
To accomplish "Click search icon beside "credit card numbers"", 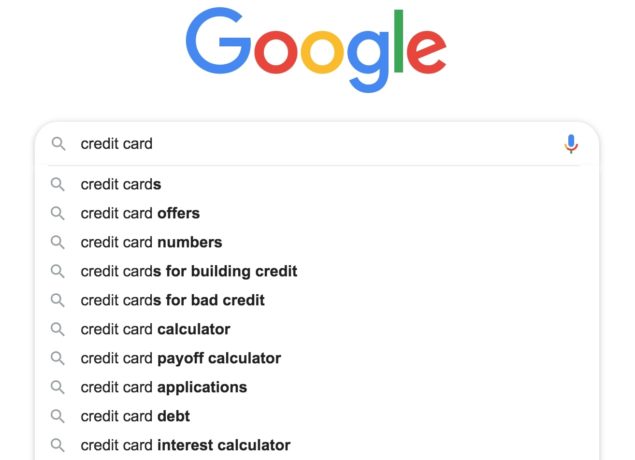I will tap(59, 242).
